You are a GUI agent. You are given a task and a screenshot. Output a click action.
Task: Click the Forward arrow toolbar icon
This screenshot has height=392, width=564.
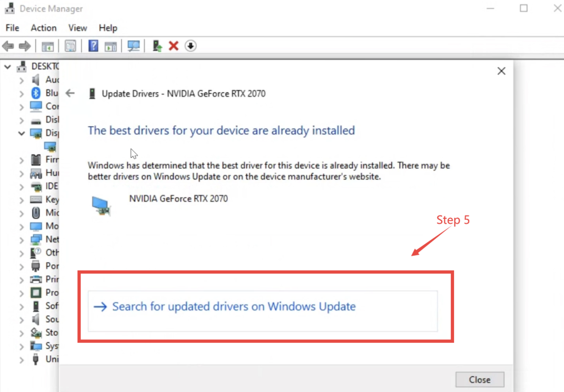pos(24,46)
